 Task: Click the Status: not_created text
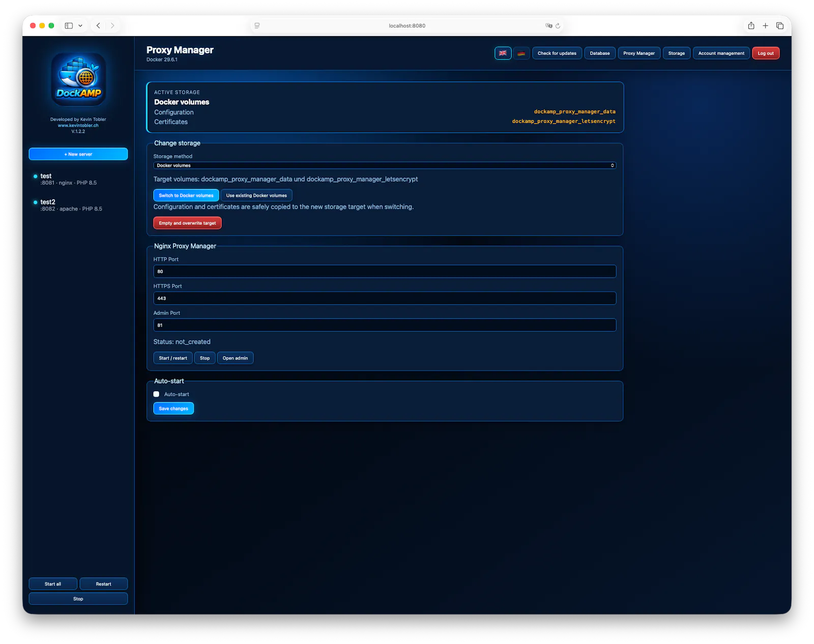point(182,342)
